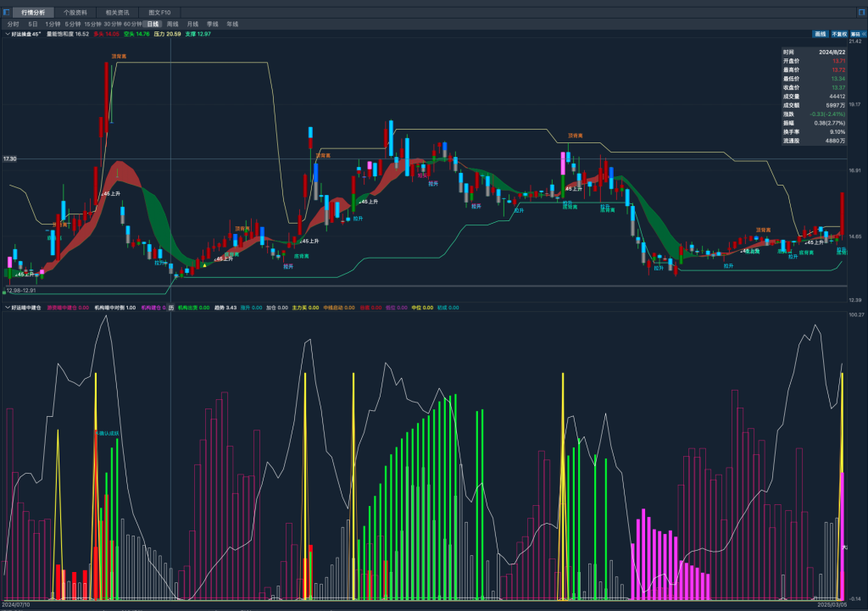This screenshot has width=868, height=611.
Task: Collapse the 好运操盘45° indicator chevron
Action: point(7,34)
